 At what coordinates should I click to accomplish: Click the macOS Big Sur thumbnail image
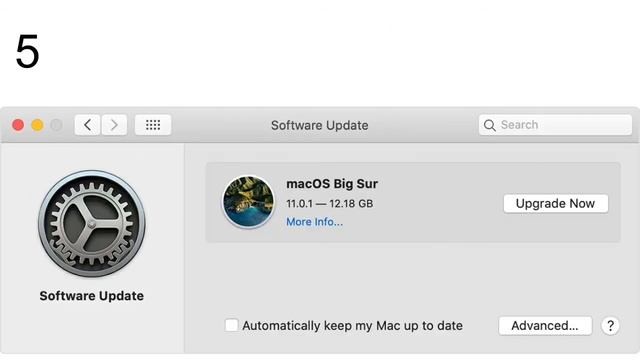pos(248,202)
